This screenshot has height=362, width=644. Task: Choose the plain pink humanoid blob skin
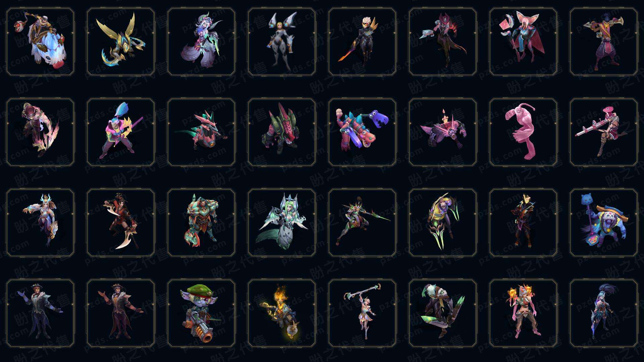pos(523,132)
